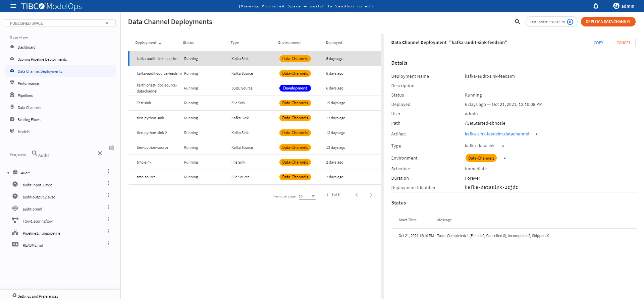The height and width of the screenshot is (299, 644).
Task: Click Deploy a Data Channel button
Action: click(608, 22)
